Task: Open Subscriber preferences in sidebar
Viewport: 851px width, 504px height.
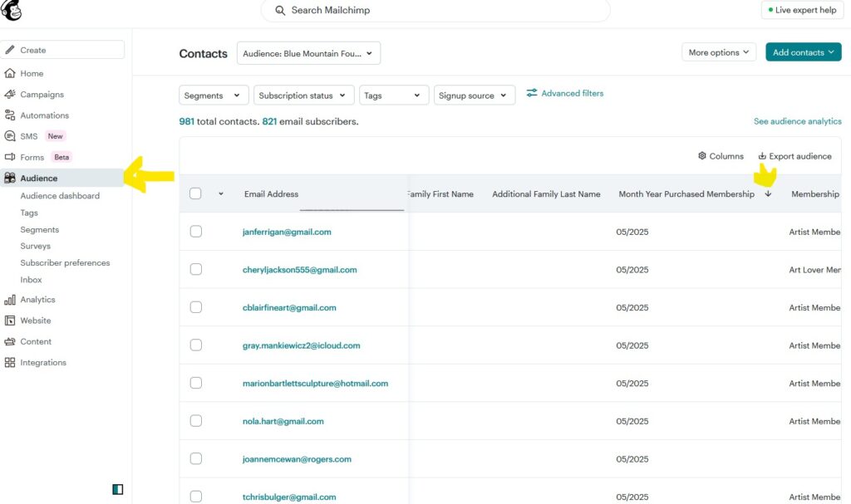Action: click(x=65, y=262)
